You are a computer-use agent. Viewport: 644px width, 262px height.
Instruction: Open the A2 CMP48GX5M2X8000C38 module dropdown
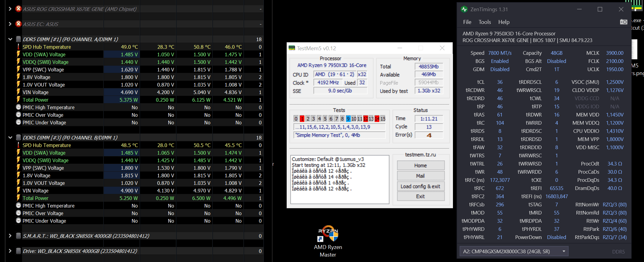pos(514,251)
